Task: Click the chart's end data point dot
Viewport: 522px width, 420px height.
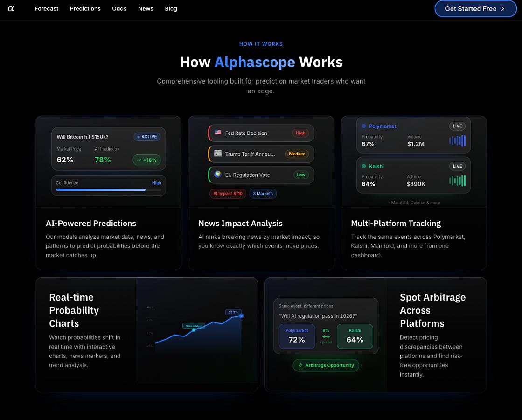Action: click(241, 316)
